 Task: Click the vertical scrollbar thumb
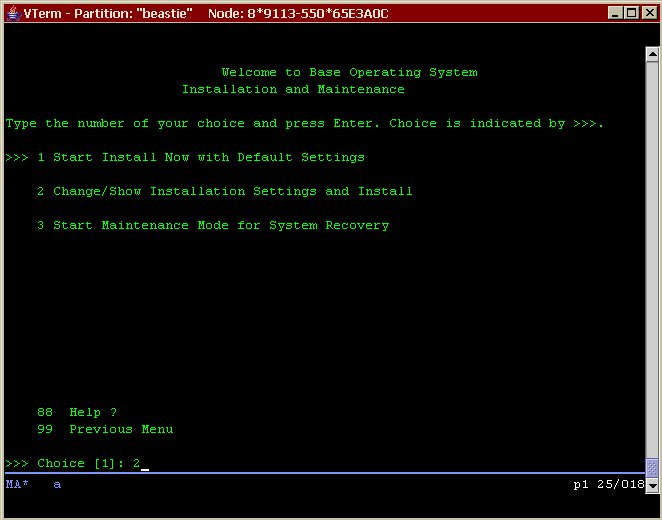[652, 468]
